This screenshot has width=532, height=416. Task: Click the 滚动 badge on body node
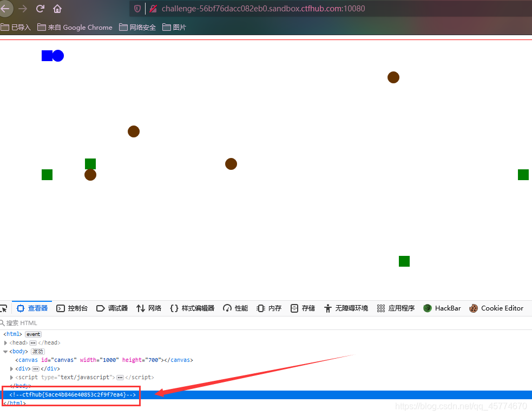tap(38, 352)
